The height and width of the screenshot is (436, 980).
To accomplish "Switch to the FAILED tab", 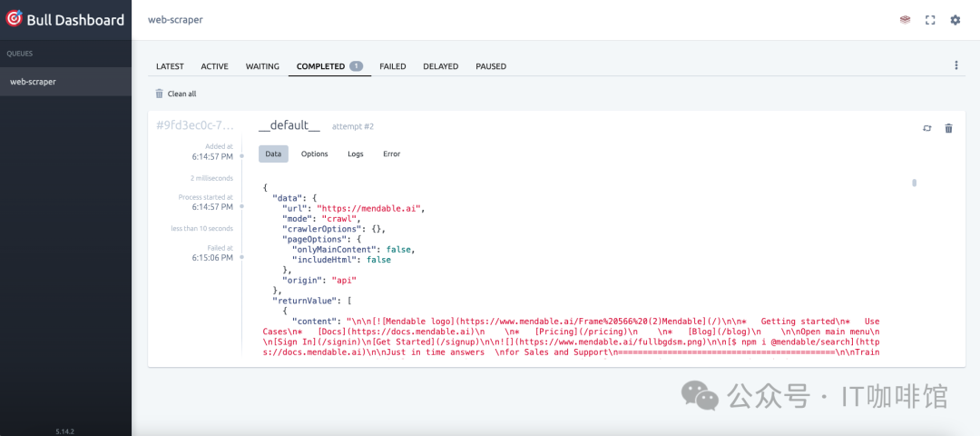I will tap(393, 66).
